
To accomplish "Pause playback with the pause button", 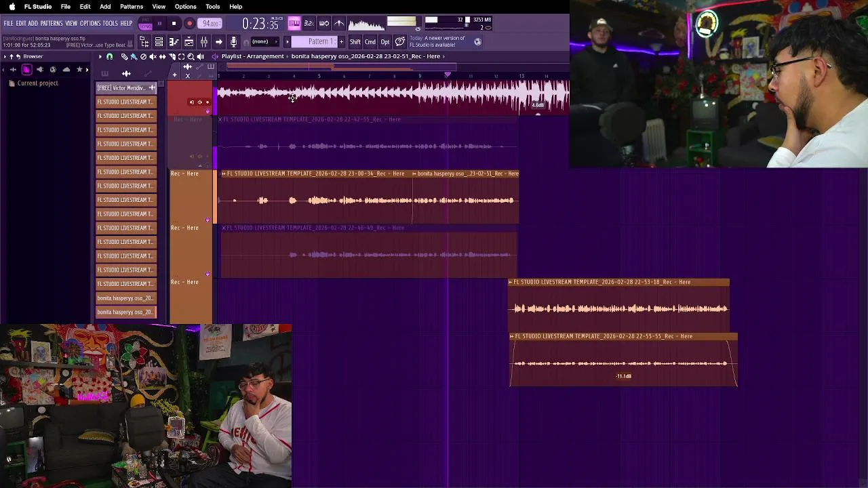I will [x=159, y=24].
